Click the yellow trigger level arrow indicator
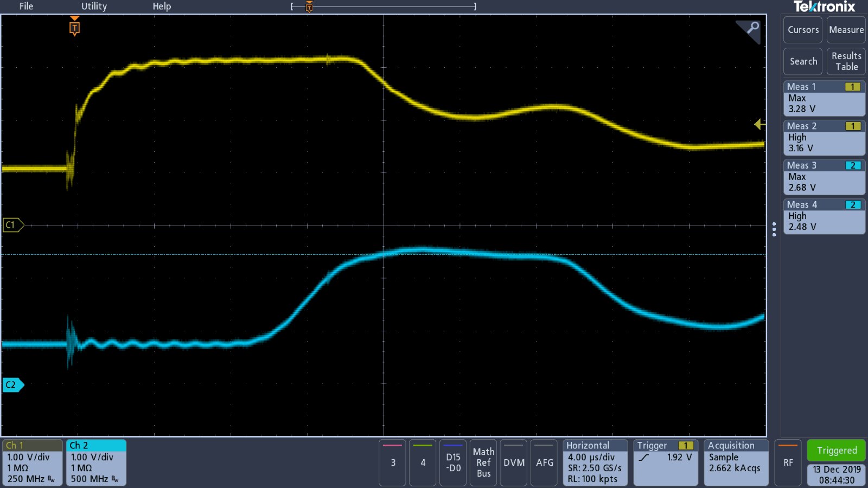The width and height of the screenshot is (868, 488). (x=759, y=125)
